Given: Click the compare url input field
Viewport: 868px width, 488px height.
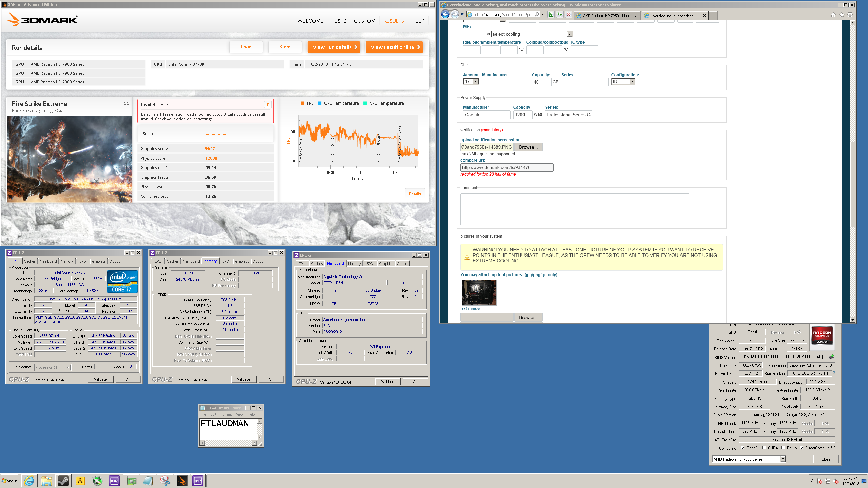Looking at the screenshot, I should 507,167.
